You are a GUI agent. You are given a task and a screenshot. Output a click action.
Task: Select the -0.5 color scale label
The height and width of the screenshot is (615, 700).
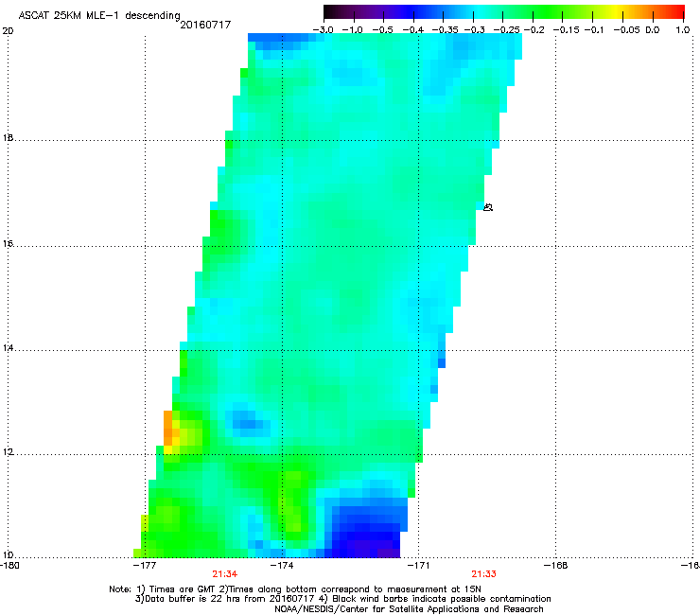(382, 30)
